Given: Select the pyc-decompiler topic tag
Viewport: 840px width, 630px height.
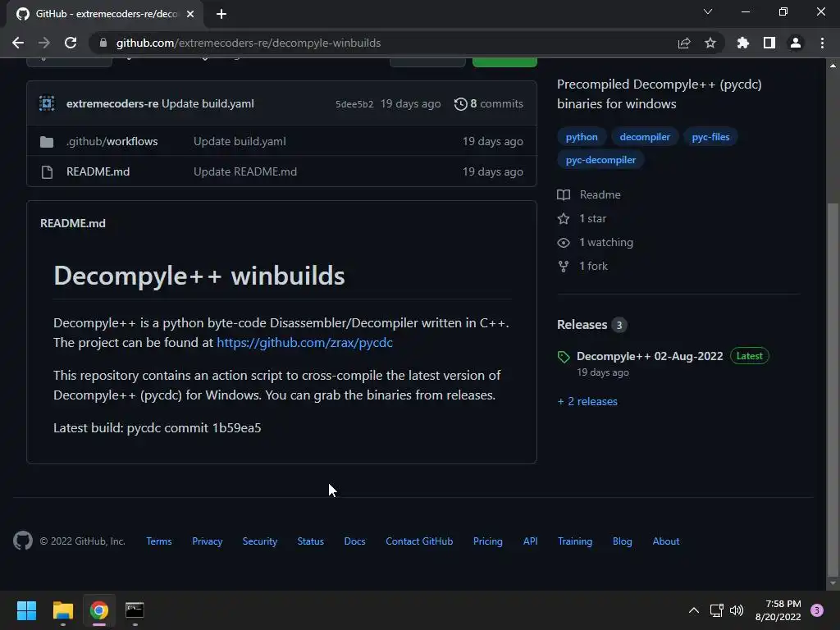Looking at the screenshot, I should click(600, 160).
